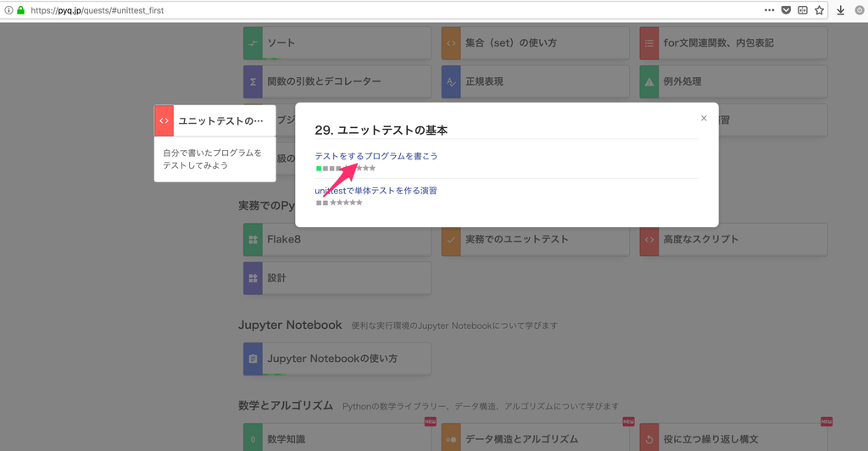Click the browser address bar URL
The width and height of the screenshot is (868, 451).
[x=97, y=10]
